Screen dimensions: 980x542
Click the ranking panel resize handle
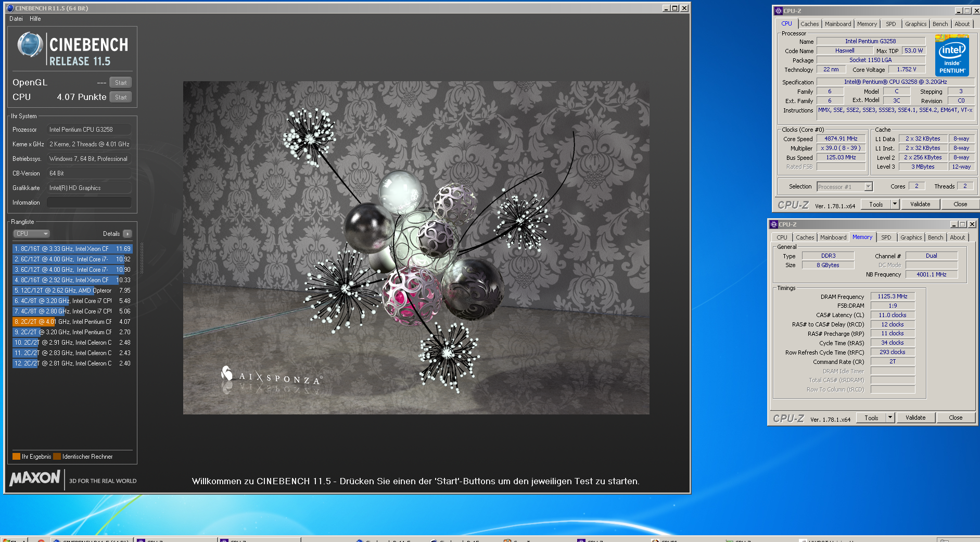pos(142,258)
